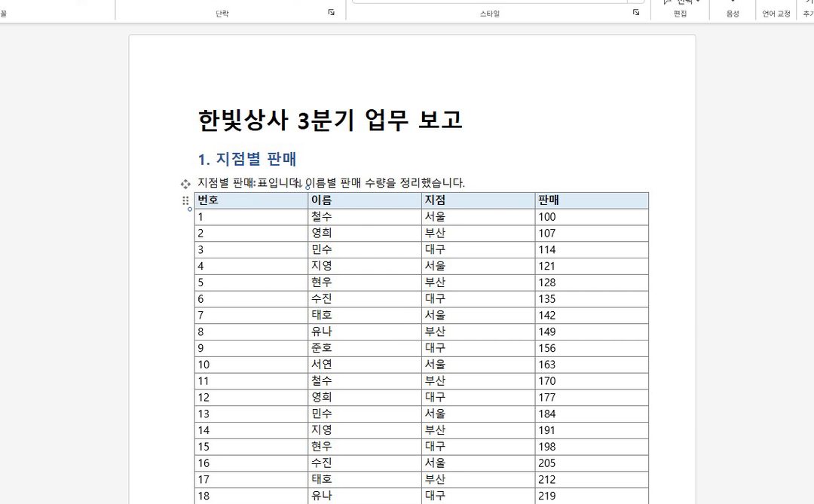Click the 현우 cell in row 5
This screenshot has width=814, height=504.
click(x=365, y=283)
